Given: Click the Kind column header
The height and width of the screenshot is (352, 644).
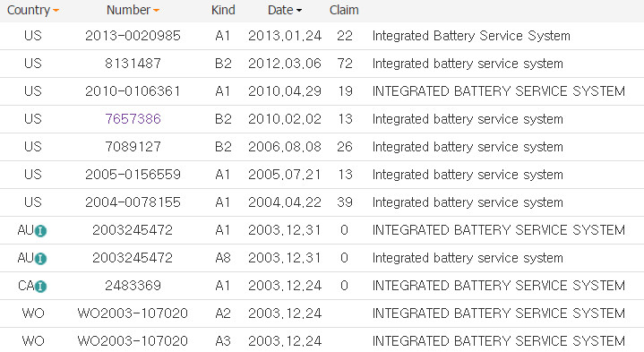Looking at the screenshot, I should (x=223, y=10).
